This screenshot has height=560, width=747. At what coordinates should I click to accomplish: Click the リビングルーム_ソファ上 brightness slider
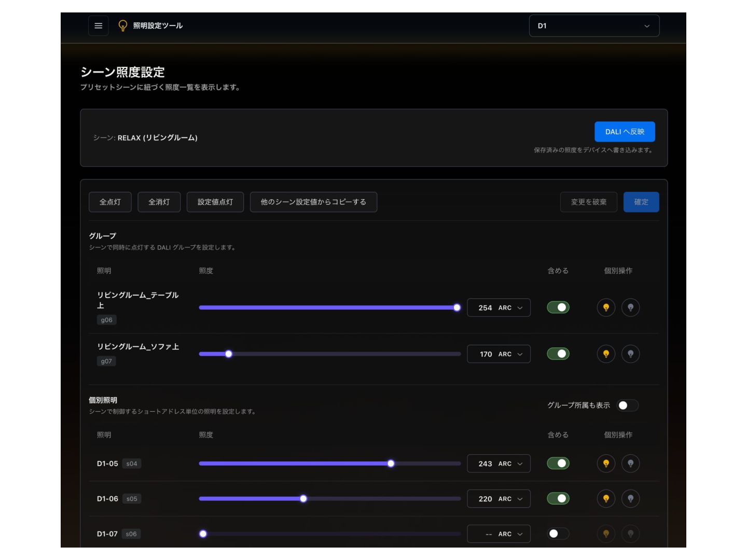[330, 354]
